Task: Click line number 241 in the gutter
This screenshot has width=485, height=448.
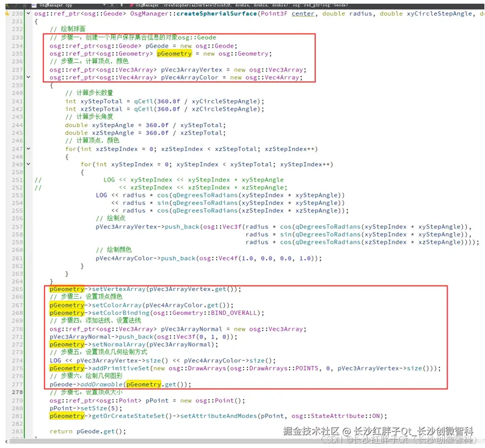Action: click(x=17, y=101)
